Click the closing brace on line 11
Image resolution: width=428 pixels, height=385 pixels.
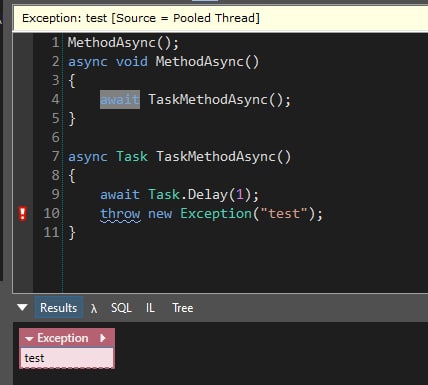(x=72, y=233)
